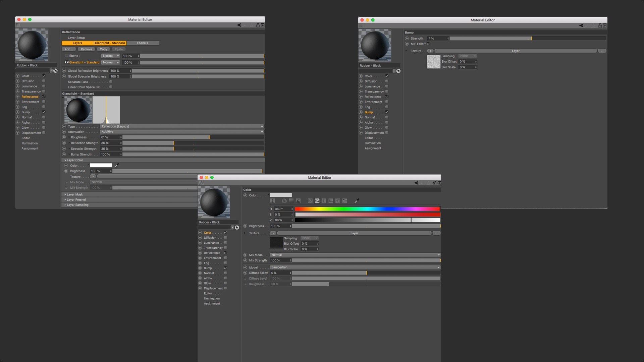Viewport: 644px width, 362px height.
Task: Click the Hue rainbow slider
Action: coord(367,209)
